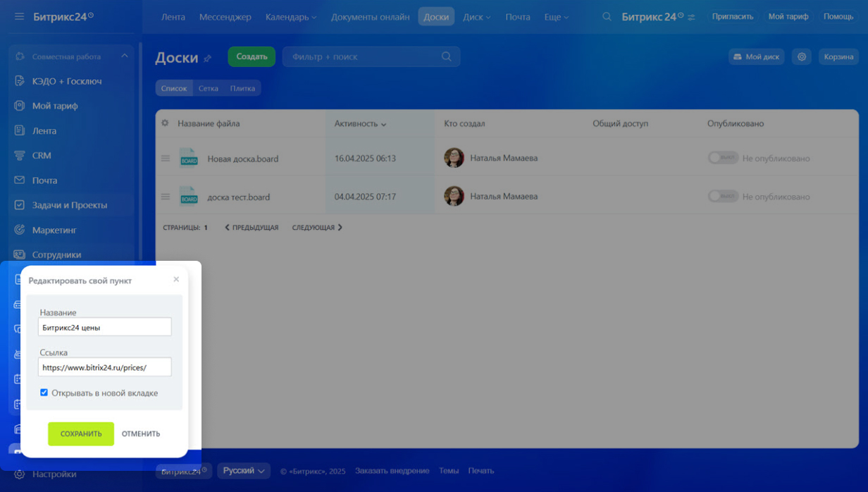
Task: Open the global search magnifier in the top bar
Action: [x=607, y=16]
